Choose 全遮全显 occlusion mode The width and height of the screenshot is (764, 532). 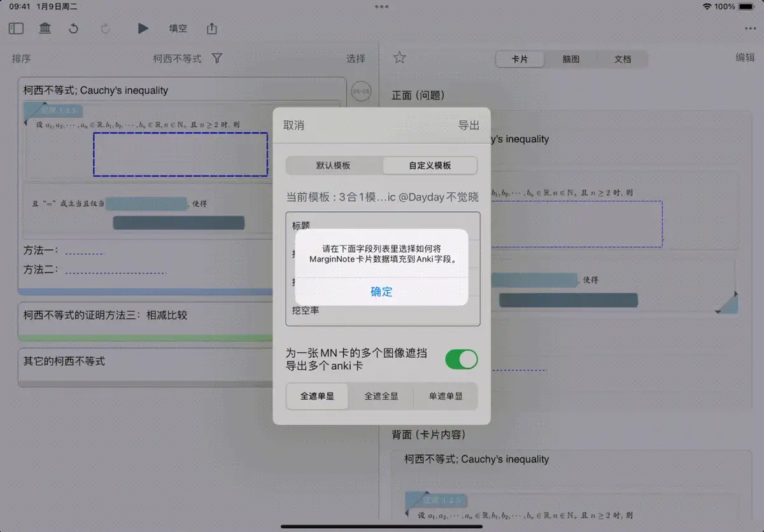coord(381,396)
